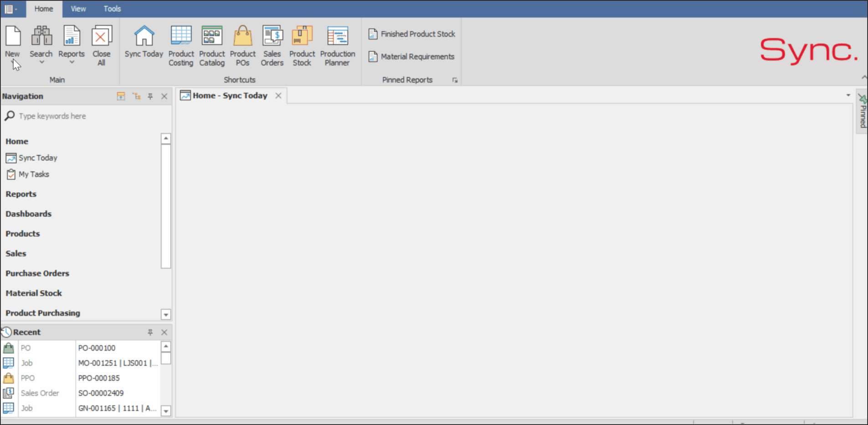This screenshot has height=425, width=868.
Task: Switch to the Home ribbon tab
Action: (44, 9)
